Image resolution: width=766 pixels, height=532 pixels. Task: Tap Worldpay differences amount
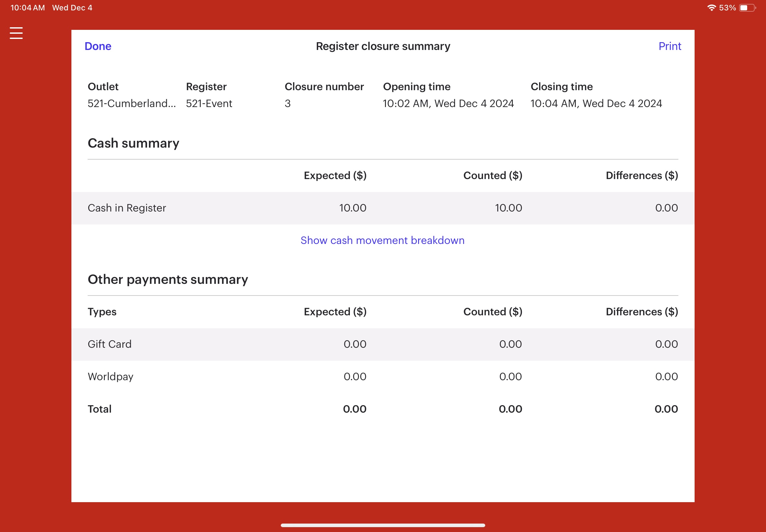pyautogui.click(x=666, y=377)
